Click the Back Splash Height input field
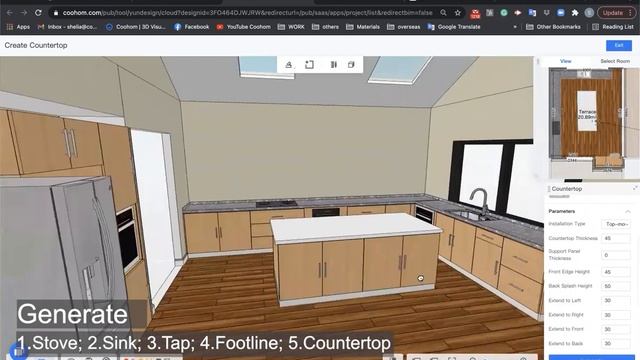This screenshot has height=360, width=640. click(616, 286)
